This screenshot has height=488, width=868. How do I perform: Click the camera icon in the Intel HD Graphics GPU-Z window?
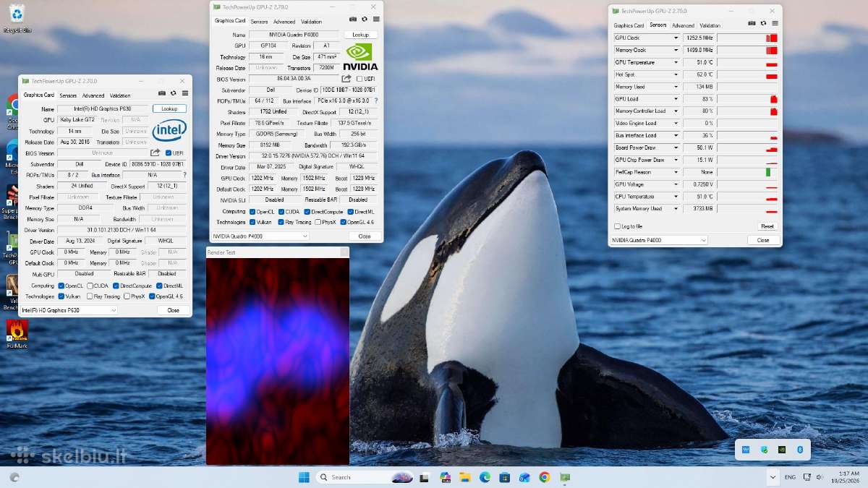click(x=162, y=93)
